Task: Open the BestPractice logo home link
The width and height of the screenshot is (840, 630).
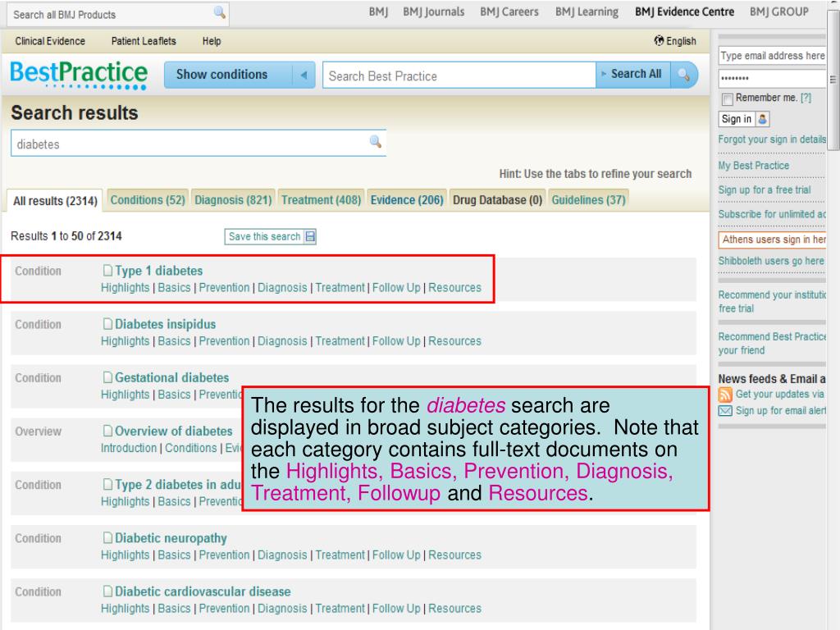Action: (x=79, y=75)
